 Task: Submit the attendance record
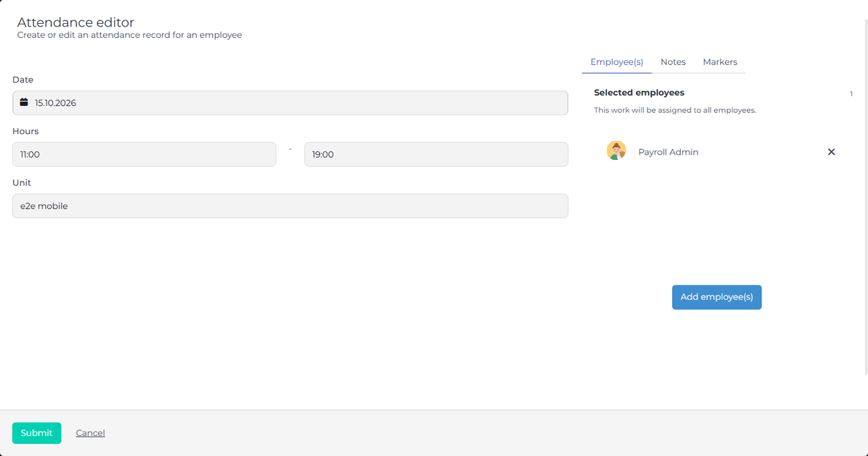point(37,433)
